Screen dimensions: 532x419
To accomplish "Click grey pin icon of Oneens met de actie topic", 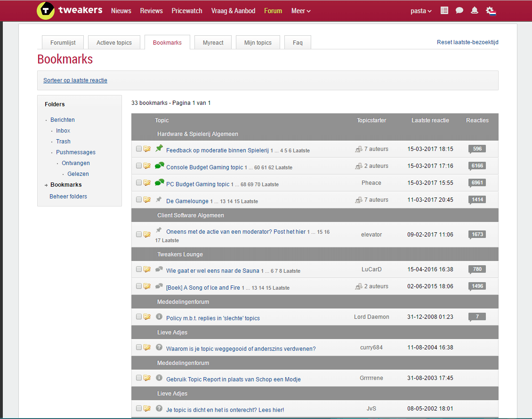I will tap(159, 230).
